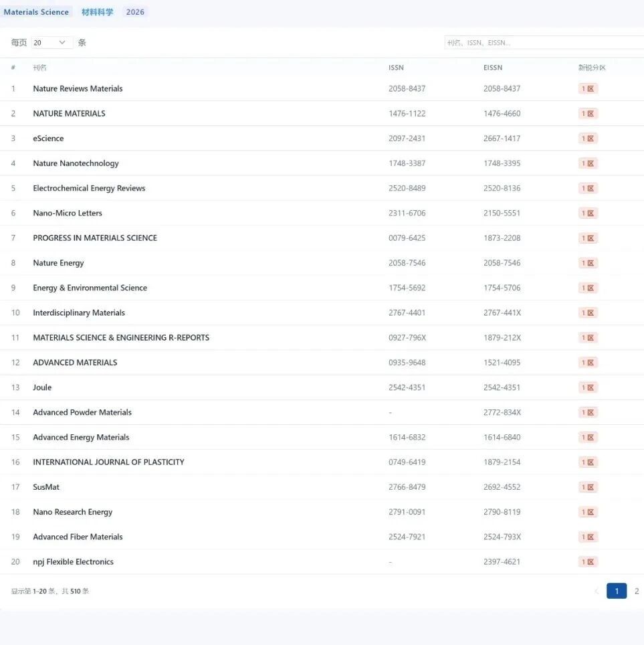Click ISSN value 2311-6706
The image size is (644, 645).
point(407,213)
